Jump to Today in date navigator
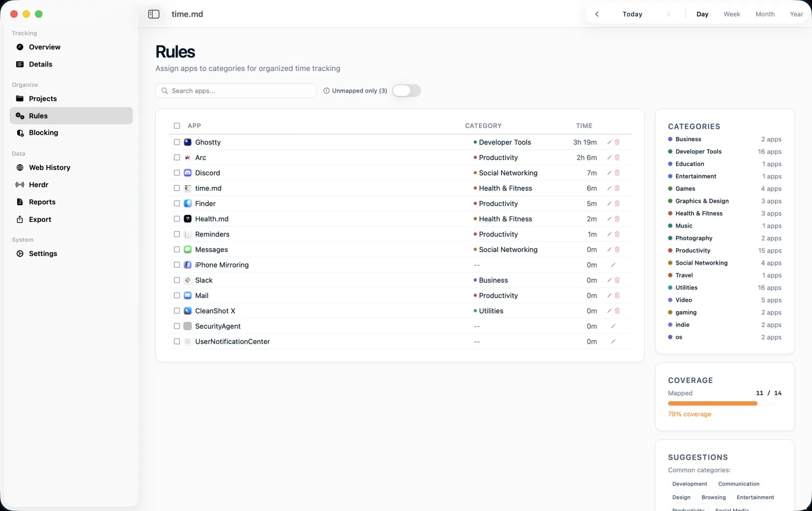Viewport: 812px width, 511px height. coord(632,14)
